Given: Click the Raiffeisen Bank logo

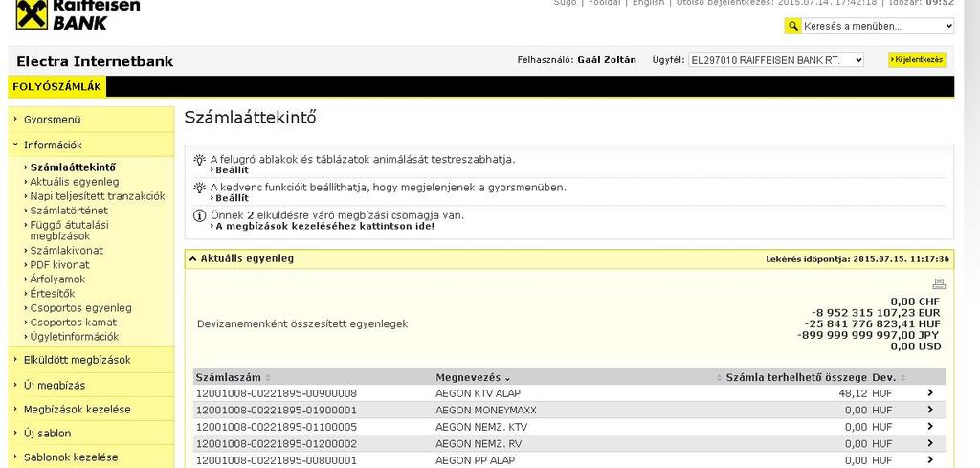Looking at the screenshot, I should point(78,15).
